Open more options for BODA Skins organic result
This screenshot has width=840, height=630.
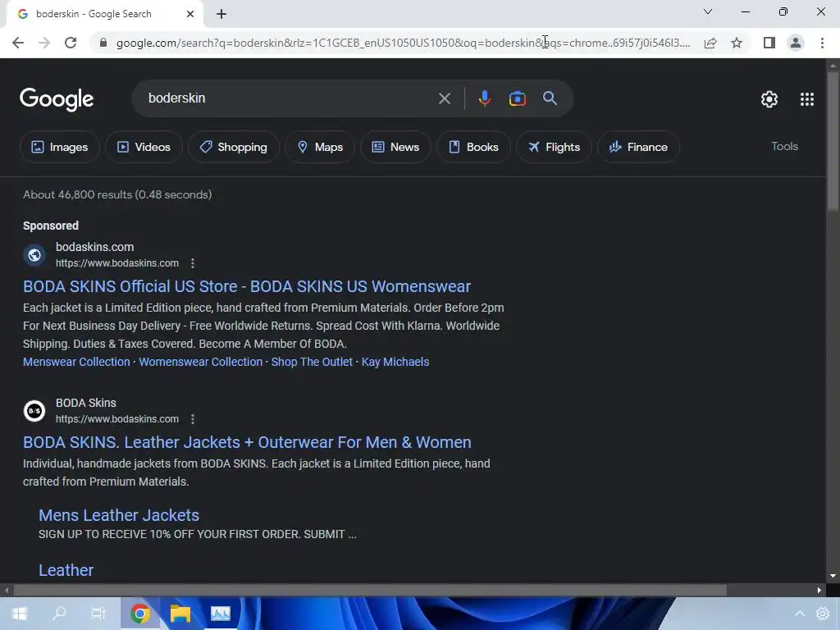[193, 419]
